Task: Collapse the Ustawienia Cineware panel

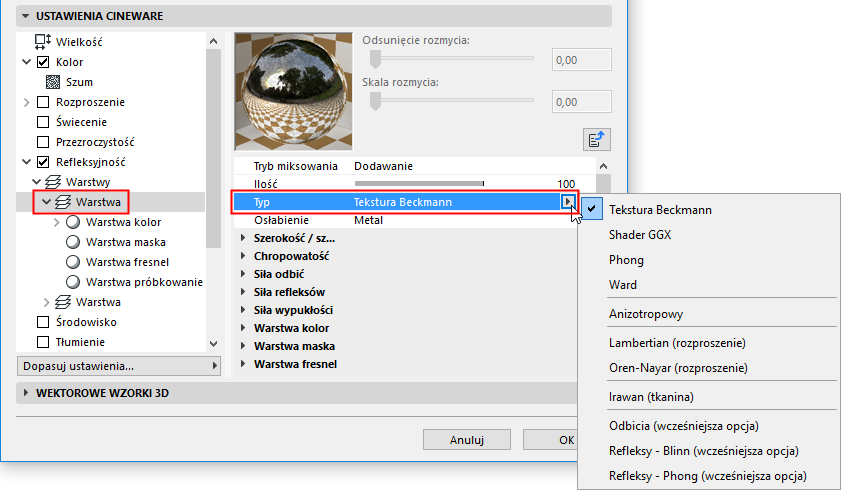Action: coord(25,16)
